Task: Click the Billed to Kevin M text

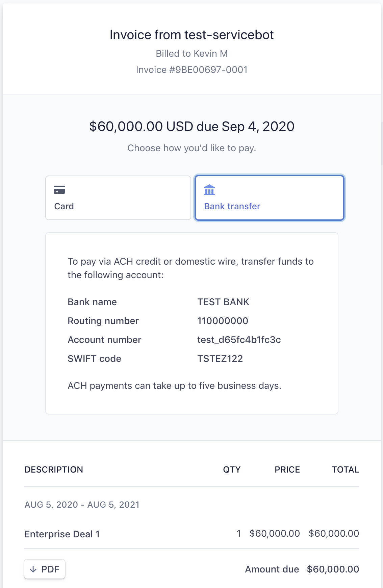Action: click(x=191, y=53)
